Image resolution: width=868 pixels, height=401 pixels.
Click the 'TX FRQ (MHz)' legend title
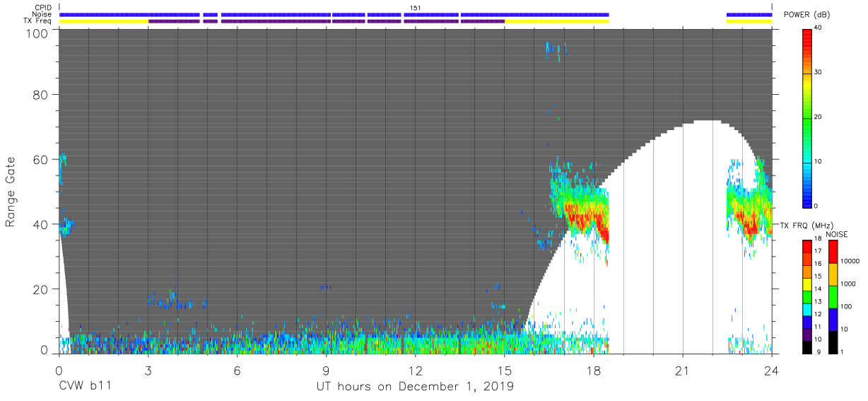click(x=807, y=225)
